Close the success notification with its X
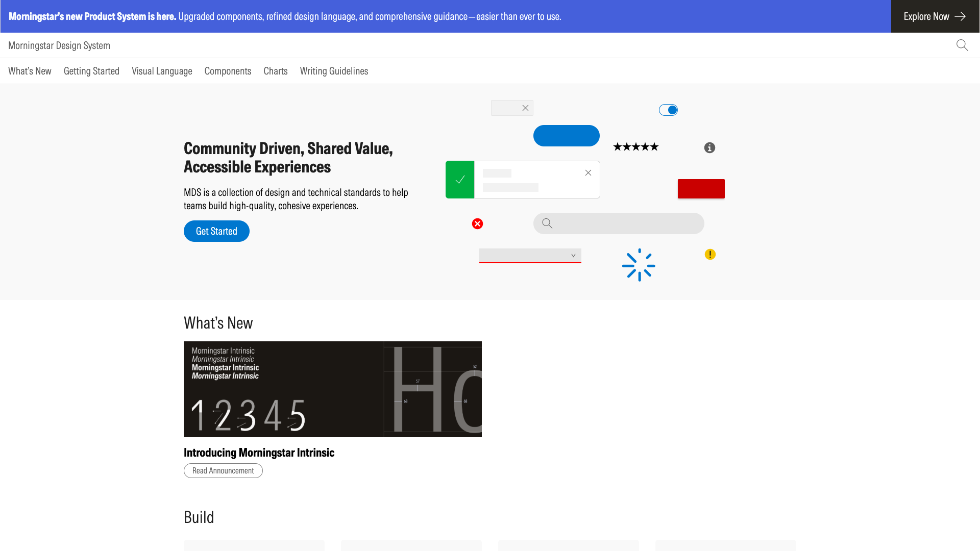Image resolution: width=980 pixels, height=551 pixels. pyautogui.click(x=588, y=173)
